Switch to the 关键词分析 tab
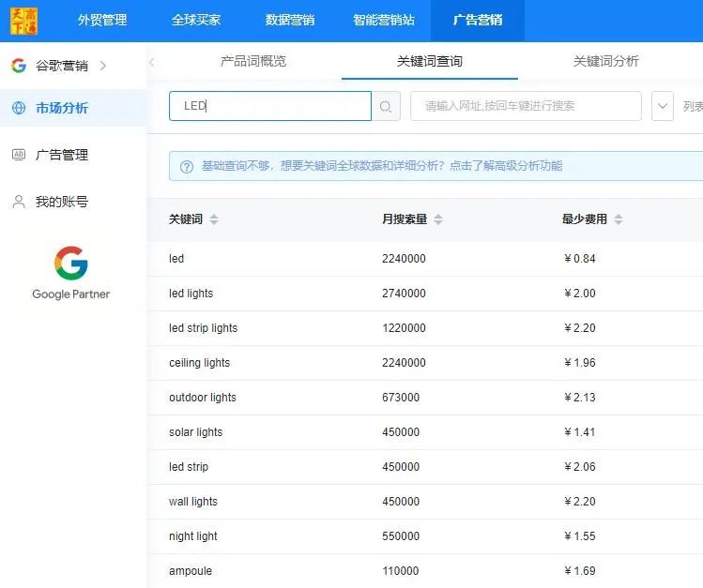703x588 pixels. pyautogui.click(x=605, y=61)
